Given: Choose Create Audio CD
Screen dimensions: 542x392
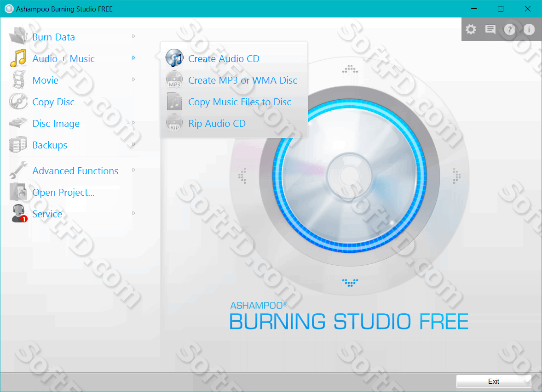Looking at the screenshot, I should point(224,59).
